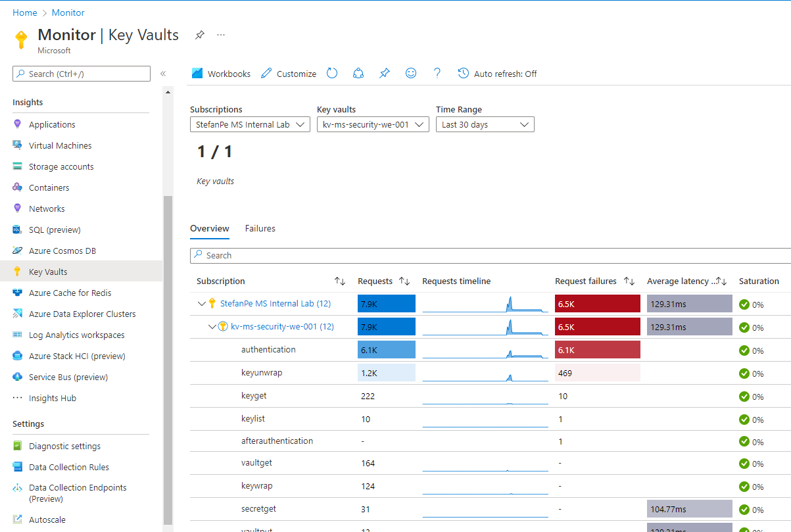Select the vaultget row label

(x=256, y=463)
